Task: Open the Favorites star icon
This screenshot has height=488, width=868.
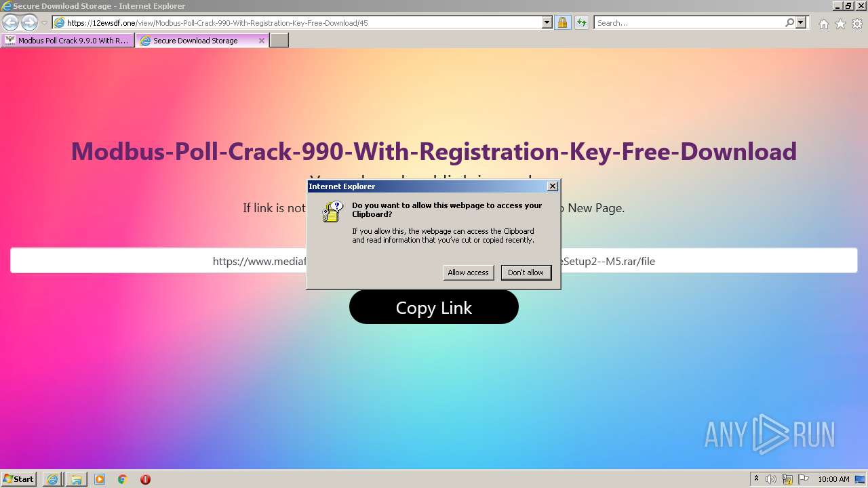Action: pyautogui.click(x=840, y=24)
